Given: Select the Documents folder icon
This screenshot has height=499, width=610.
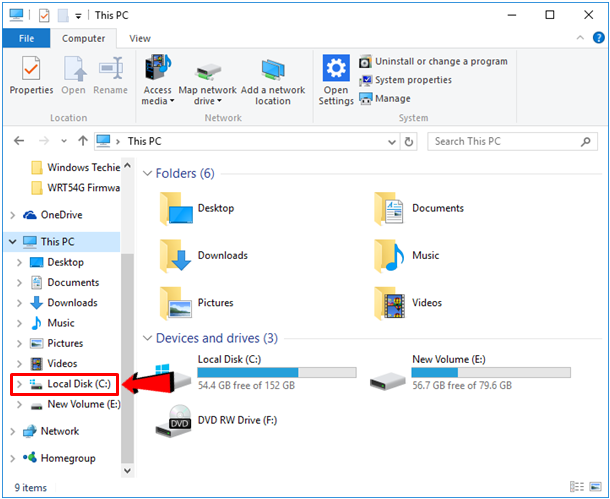Looking at the screenshot, I should [389, 209].
